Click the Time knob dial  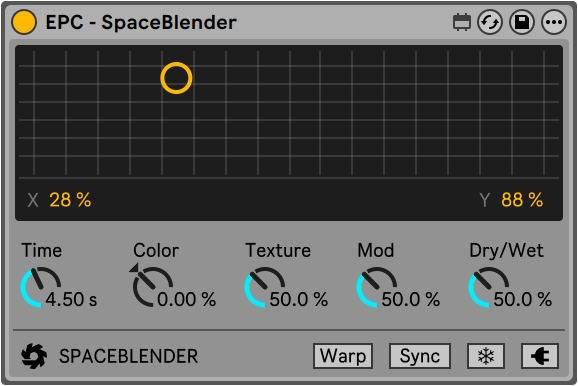pyautogui.click(x=41, y=287)
